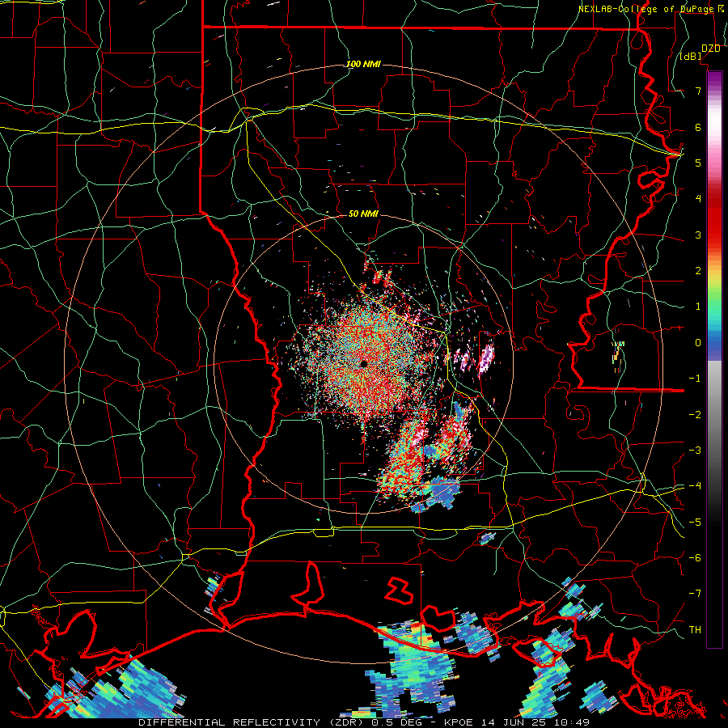Click the "NEXLAB-College of DuPage" credit text
The image size is (728, 728).
[647, 9]
